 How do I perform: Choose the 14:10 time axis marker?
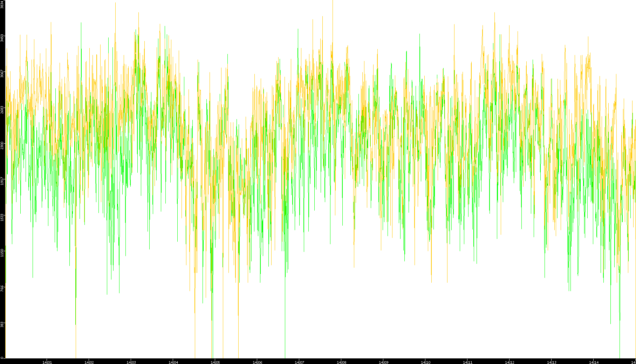[x=425, y=362]
